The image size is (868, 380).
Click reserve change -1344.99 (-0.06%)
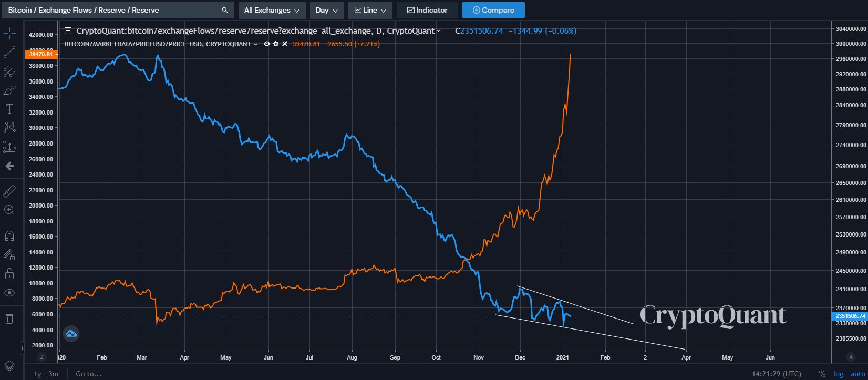click(x=542, y=31)
